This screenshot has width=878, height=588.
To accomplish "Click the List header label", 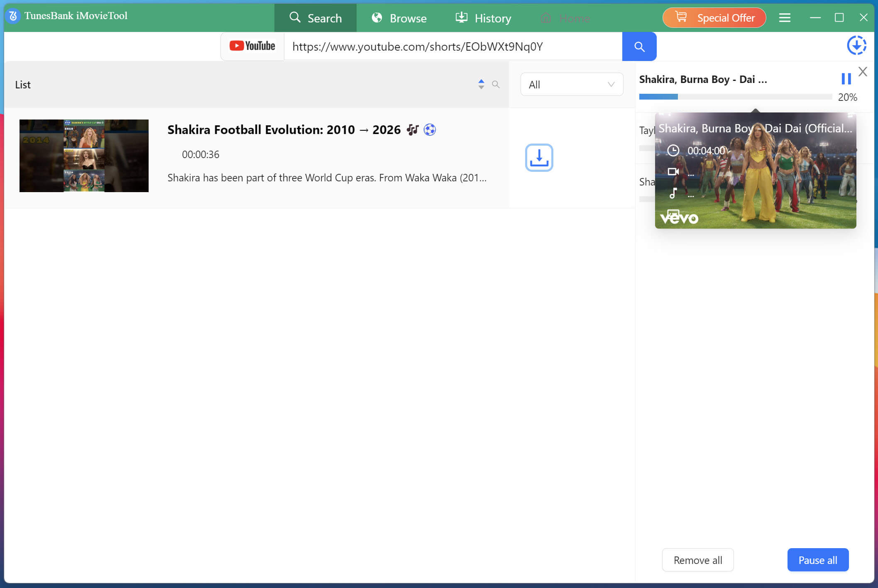I will 23,85.
